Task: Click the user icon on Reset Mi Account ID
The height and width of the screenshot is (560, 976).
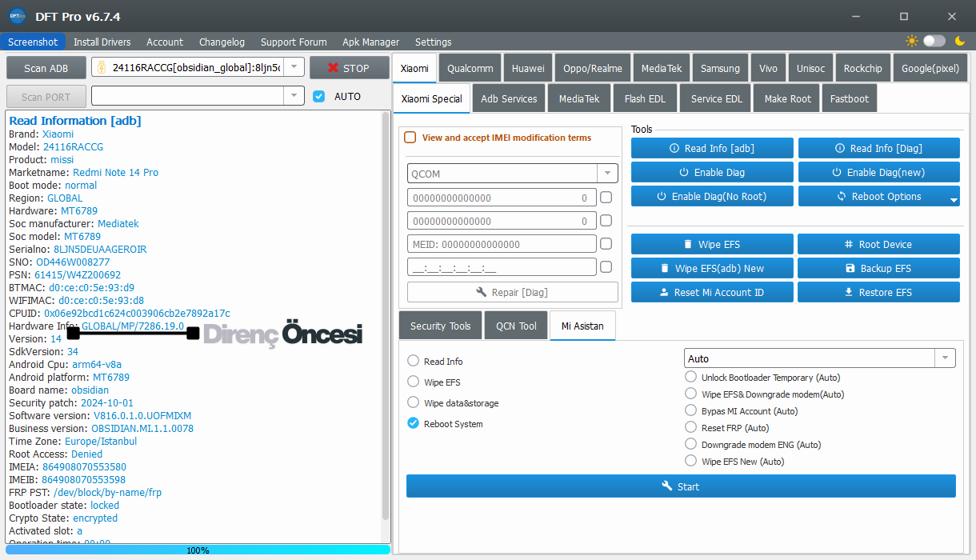Action: click(x=663, y=292)
